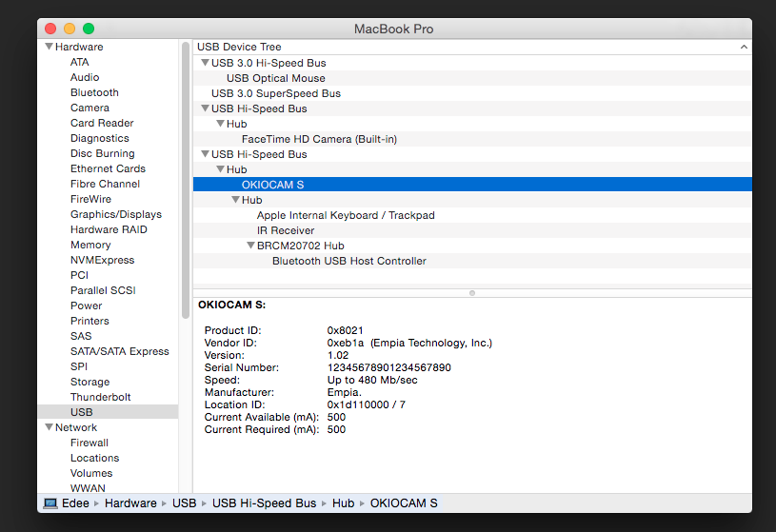Collapse the Network section in sidebar
776x532 pixels.
click(49, 427)
